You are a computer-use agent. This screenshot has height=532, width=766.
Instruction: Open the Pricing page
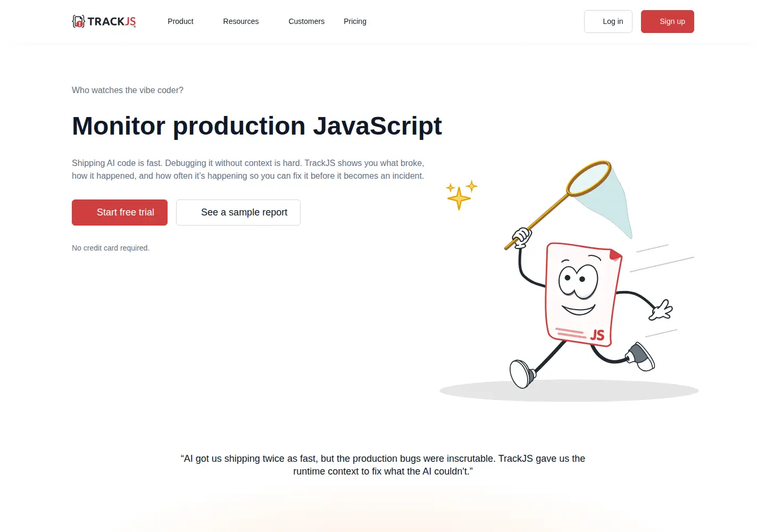(355, 21)
